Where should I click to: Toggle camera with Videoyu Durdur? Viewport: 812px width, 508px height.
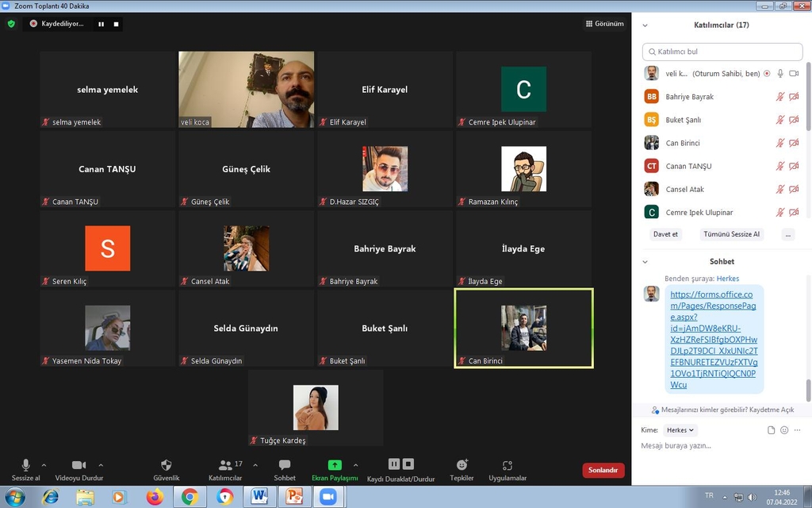coord(79,465)
